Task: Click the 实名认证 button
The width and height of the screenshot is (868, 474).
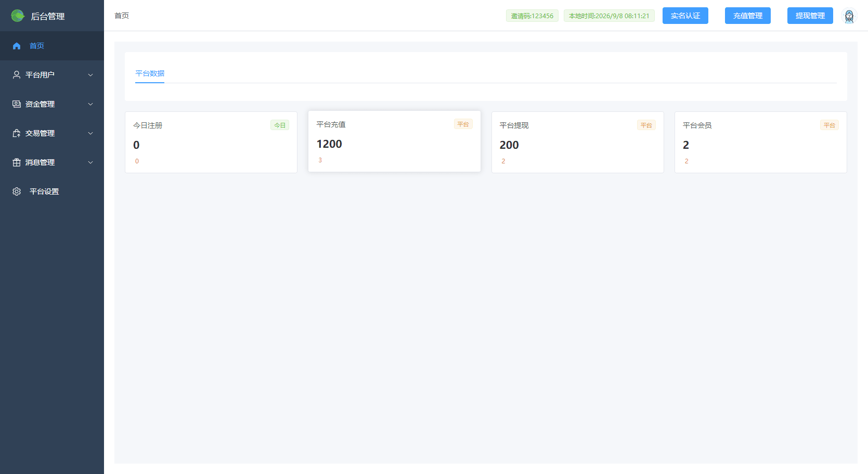Action: click(x=685, y=16)
